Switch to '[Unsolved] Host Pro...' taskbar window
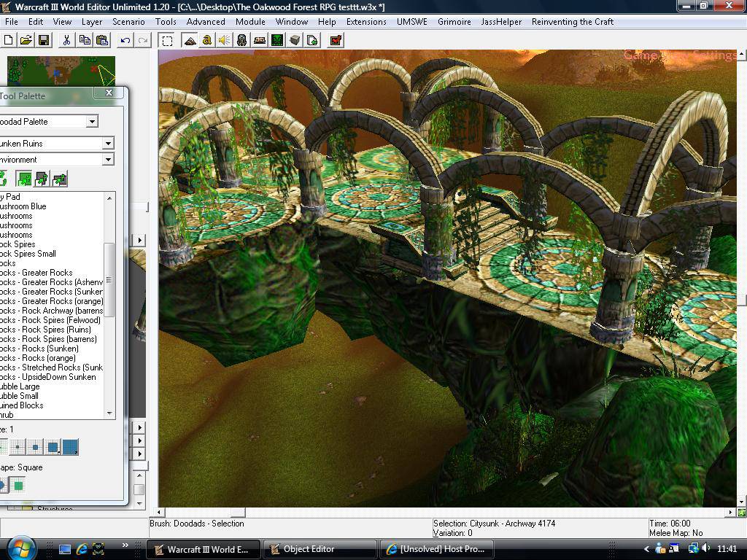 (436, 549)
